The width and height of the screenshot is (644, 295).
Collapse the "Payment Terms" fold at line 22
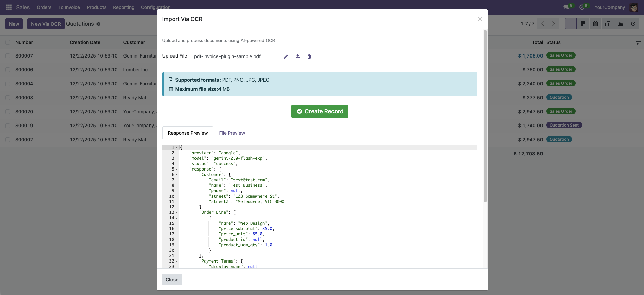click(176, 261)
